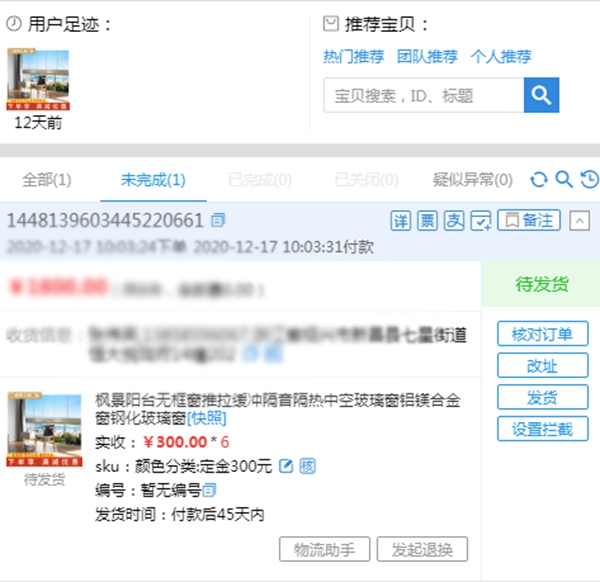Screen dimensions: 600x582
Task: Click the 发货时间：付款后45天内 text
Action: [x=179, y=514]
